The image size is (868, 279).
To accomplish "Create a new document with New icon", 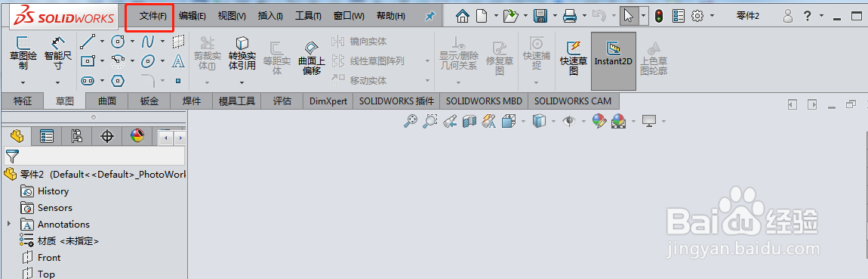I will [482, 16].
